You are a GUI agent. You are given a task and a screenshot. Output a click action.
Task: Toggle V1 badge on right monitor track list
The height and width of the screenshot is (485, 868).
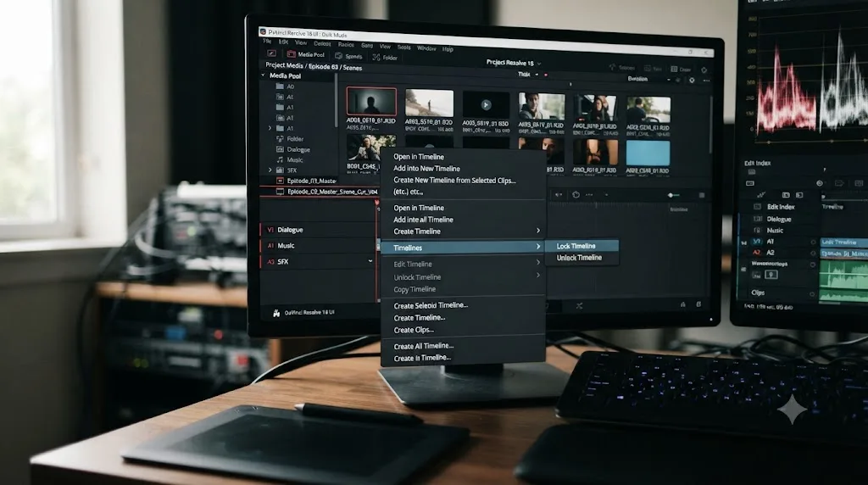pos(757,242)
